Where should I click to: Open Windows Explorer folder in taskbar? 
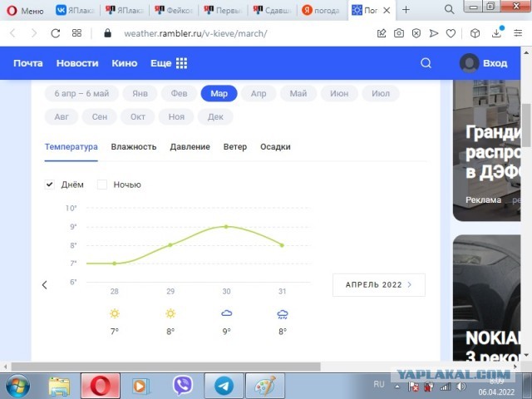tap(59, 386)
